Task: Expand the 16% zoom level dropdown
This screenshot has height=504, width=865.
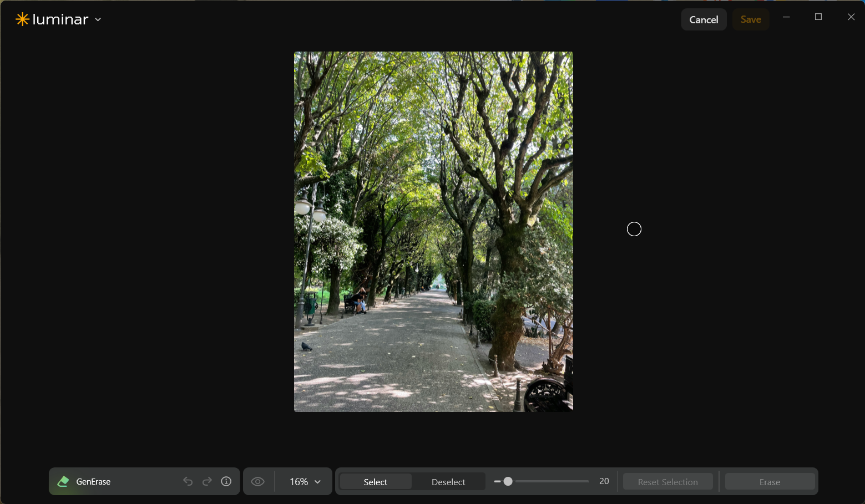Action: [x=305, y=481]
